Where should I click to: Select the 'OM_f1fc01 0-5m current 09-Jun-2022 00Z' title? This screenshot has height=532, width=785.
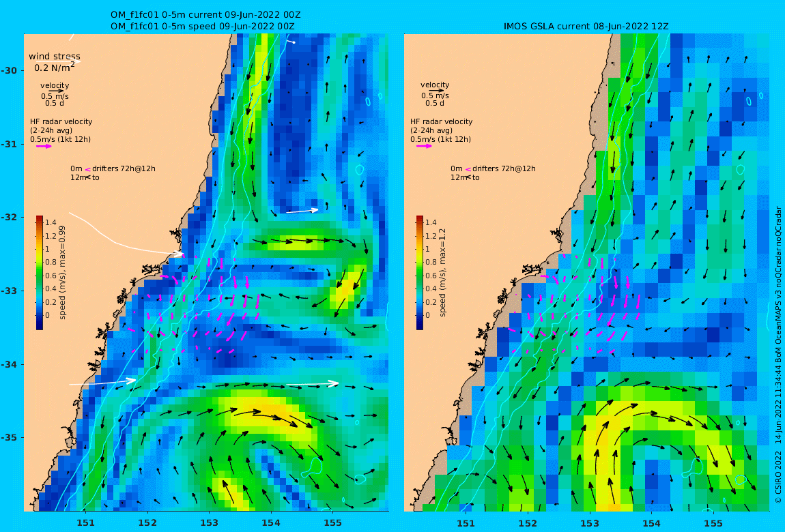click(205, 15)
